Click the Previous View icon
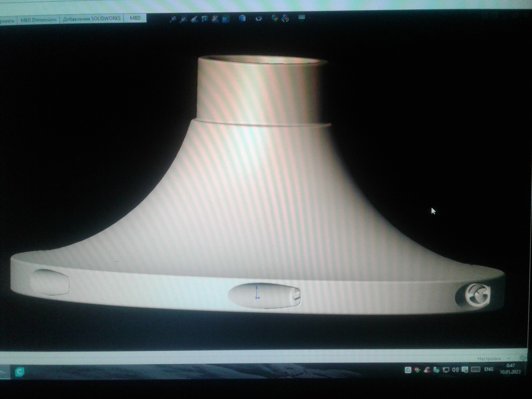Screen dimensions: 532x399 [194, 19]
